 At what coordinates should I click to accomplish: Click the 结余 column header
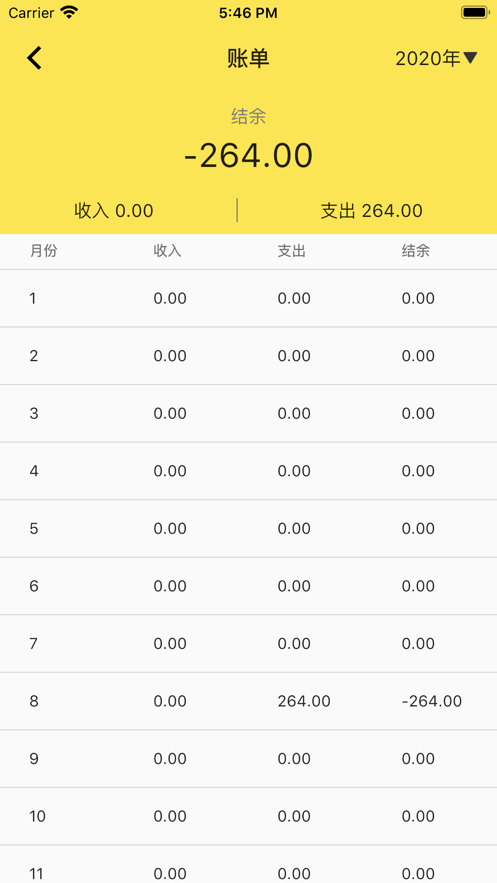click(x=416, y=251)
